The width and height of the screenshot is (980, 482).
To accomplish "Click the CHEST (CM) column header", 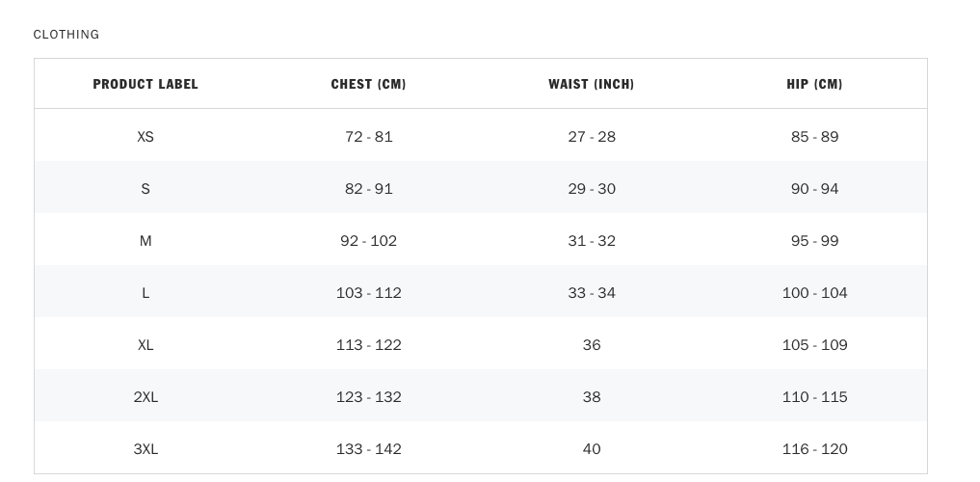I will 368,85.
